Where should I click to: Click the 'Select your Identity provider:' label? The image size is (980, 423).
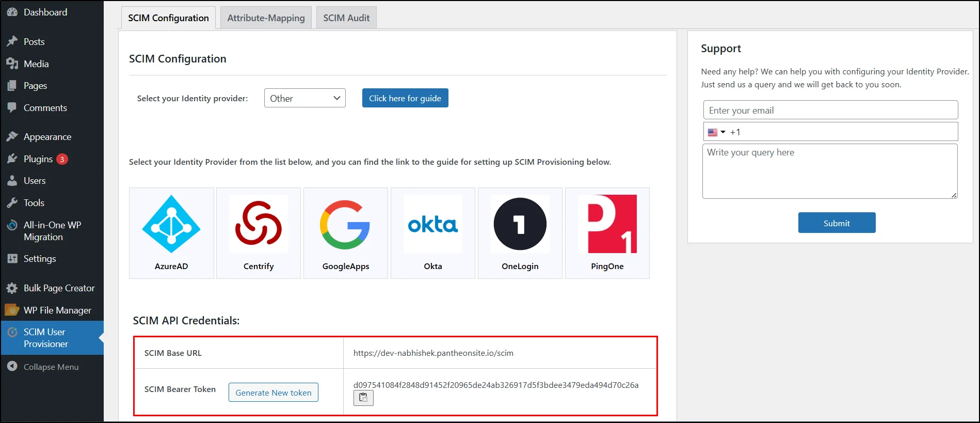[192, 98]
